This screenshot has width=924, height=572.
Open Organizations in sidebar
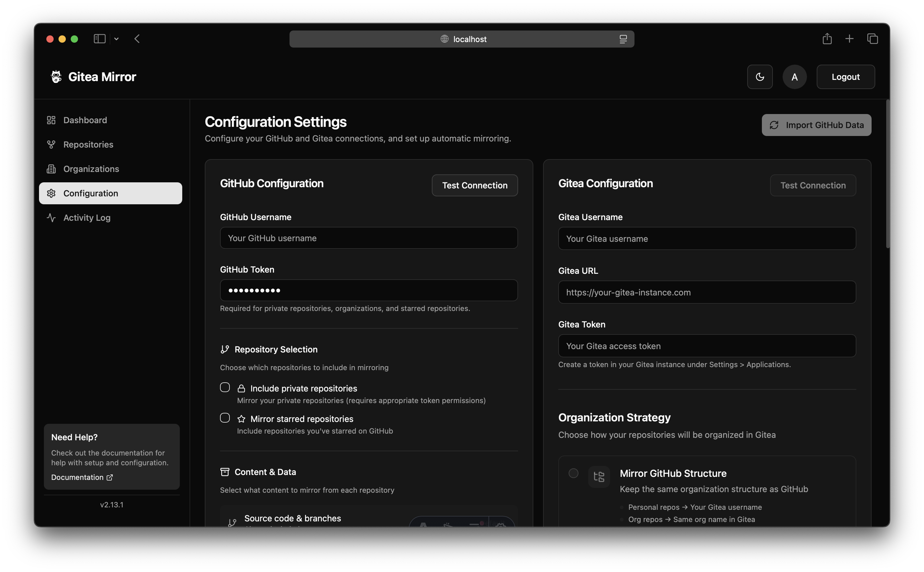[x=91, y=169]
